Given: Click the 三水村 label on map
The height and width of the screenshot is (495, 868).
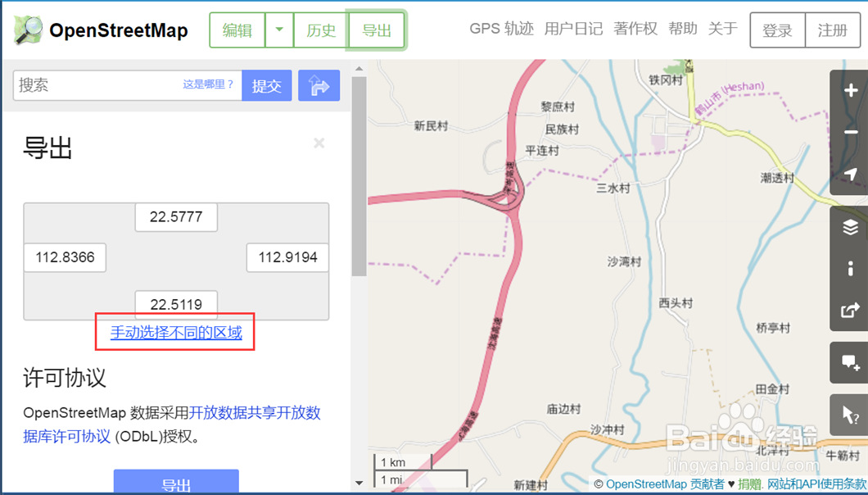Looking at the screenshot, I should tap(613, 188).
